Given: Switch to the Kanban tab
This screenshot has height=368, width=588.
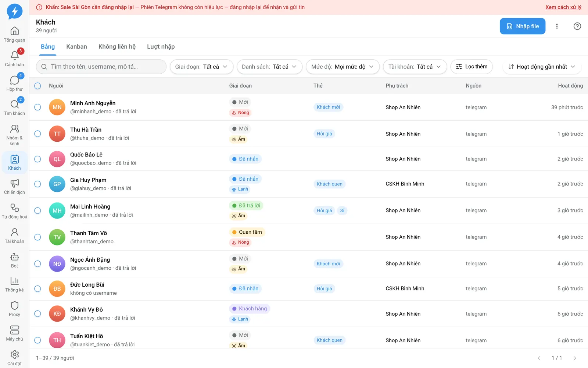Looking at the screenshot, I should pyautogui.click(x=76, y=47).
